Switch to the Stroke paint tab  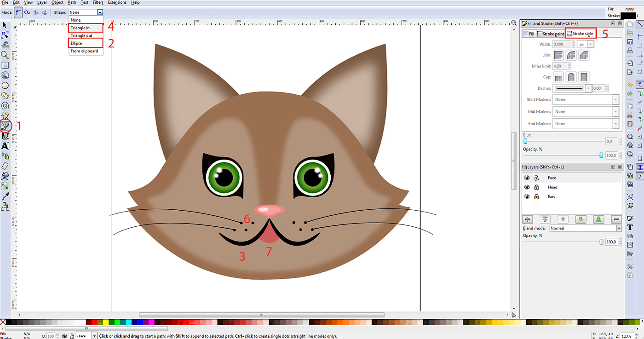coord(551,34)
